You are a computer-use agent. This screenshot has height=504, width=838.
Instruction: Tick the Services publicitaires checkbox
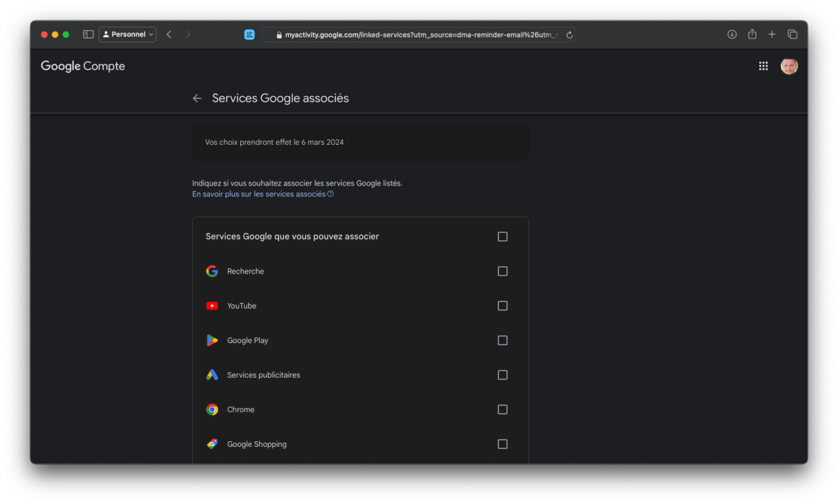(503, 375)
